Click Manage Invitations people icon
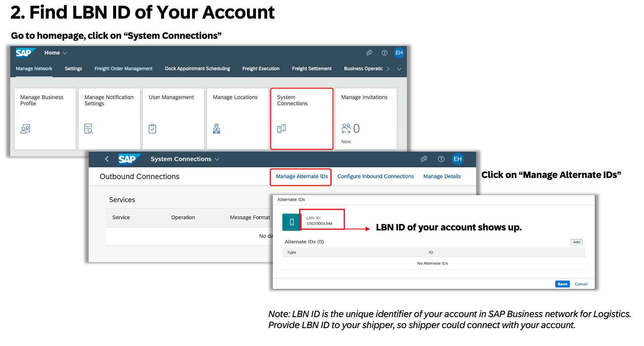This screenshot has width=644, height=346. click(x=346, y=129)
